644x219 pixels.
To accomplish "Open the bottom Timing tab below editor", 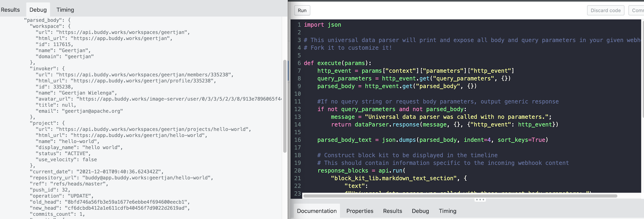I will click(447, 211).
